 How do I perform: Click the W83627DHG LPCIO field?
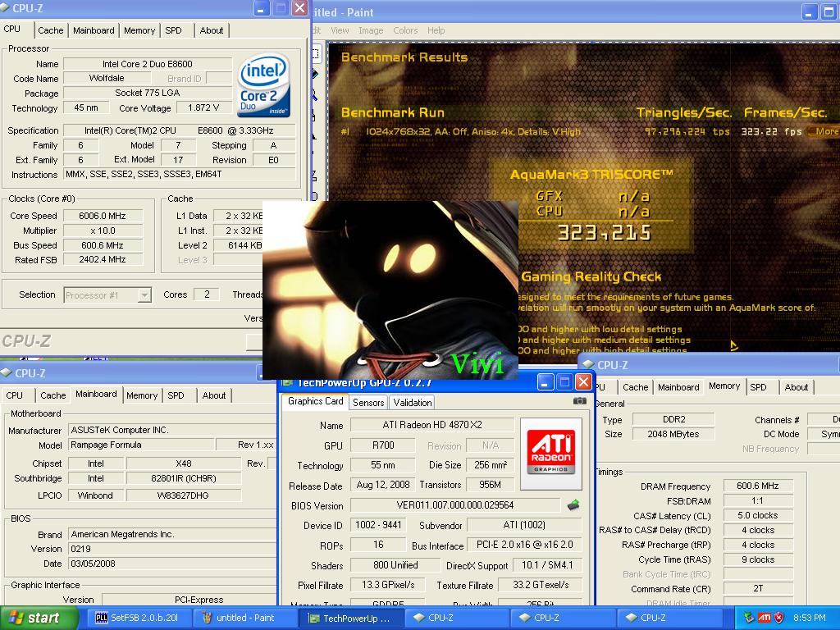pyautogui.click(x=184, y=495)
